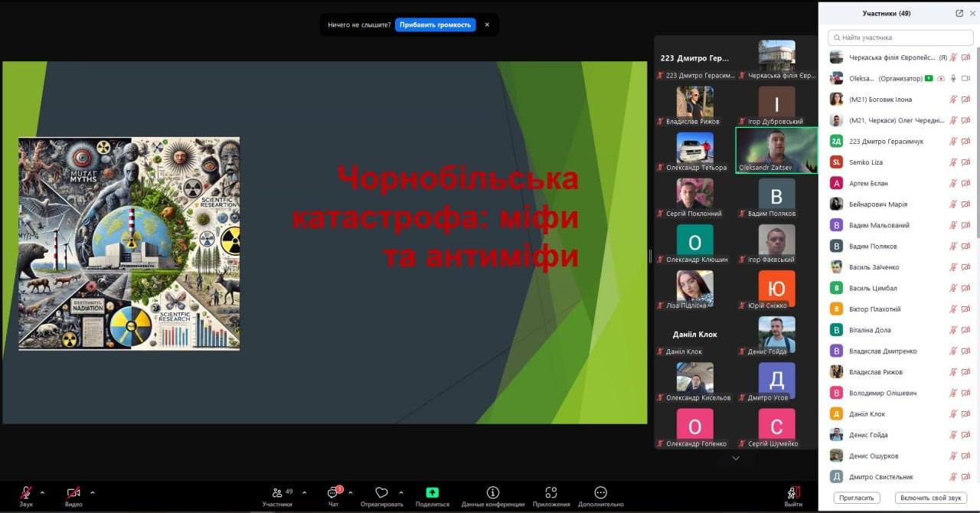Open the Приложения apps icon
This screenshot has height=513, width=980.
(x=550, y=492)
